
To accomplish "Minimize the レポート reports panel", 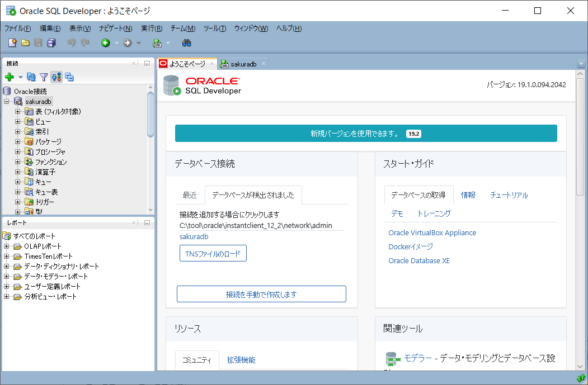I will 147,223.
